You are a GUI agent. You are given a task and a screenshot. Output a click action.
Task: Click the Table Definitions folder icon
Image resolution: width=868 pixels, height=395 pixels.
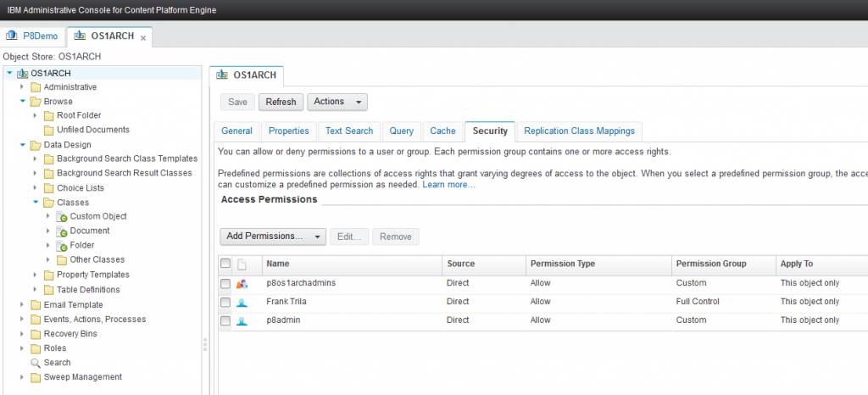(x=48, y=290)
